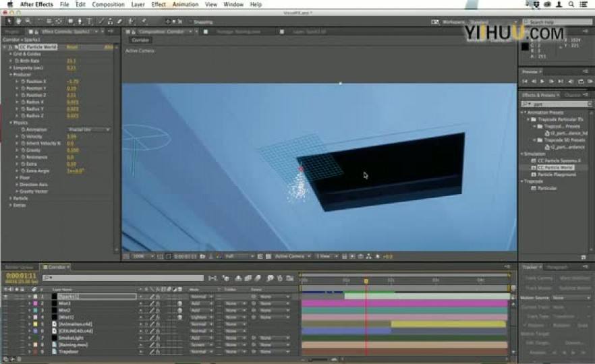Click the Corridor breadcrumb button in viewer
595x364 pixels.
pyautogui.click(x=140, y=40)
